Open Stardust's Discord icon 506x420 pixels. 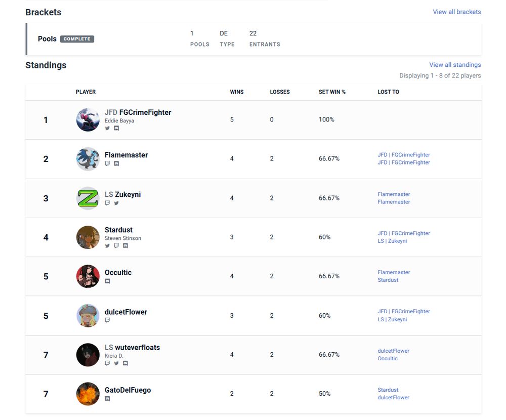tap(125, 246)
